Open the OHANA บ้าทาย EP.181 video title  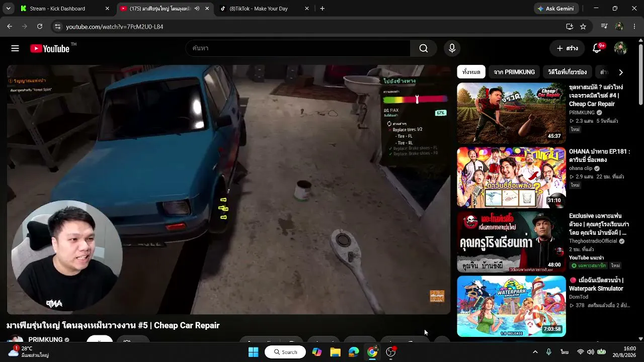[599, 155]
